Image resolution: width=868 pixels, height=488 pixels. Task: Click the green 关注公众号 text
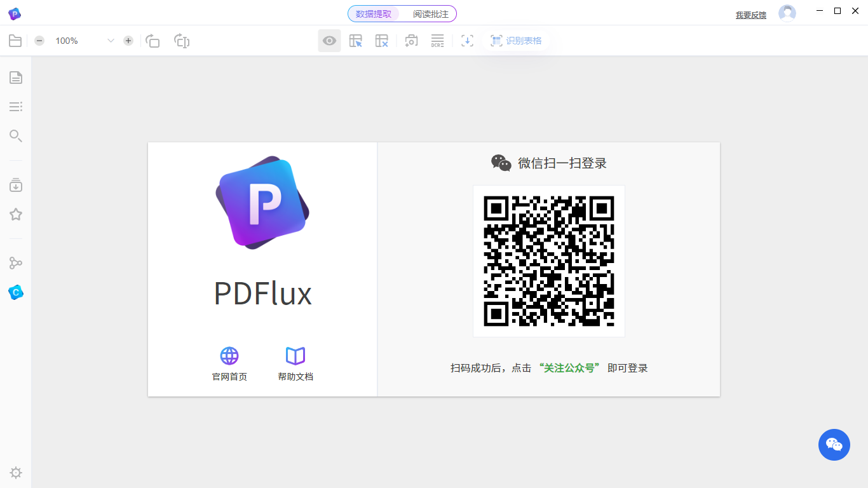(x=569, y=368)
